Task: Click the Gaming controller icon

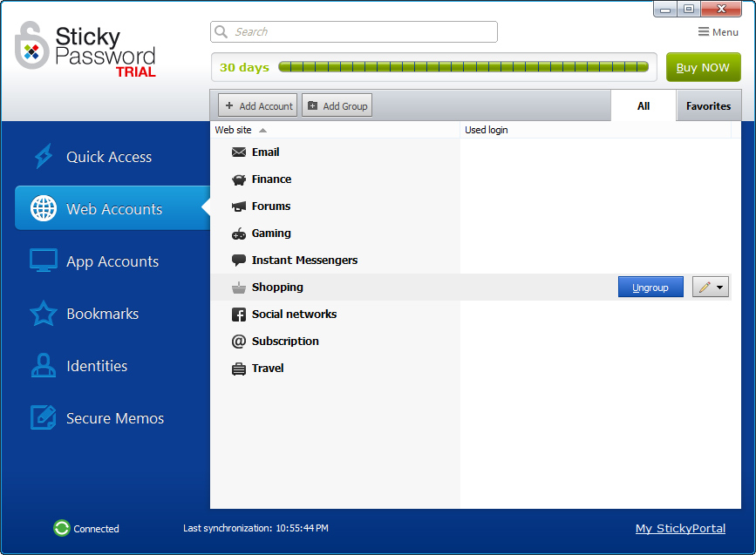Action: pyautogui.click(x=239, y=234)
